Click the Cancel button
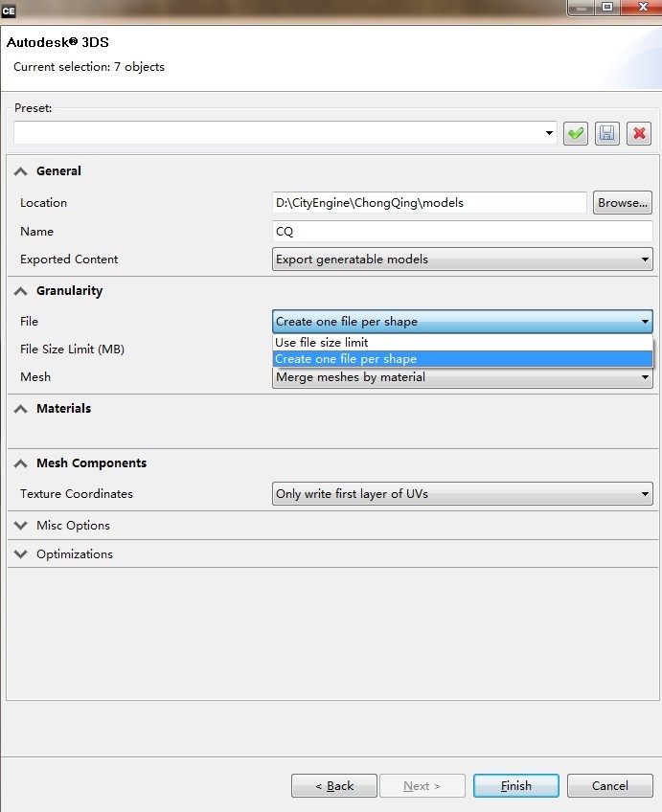 [609, 785]
